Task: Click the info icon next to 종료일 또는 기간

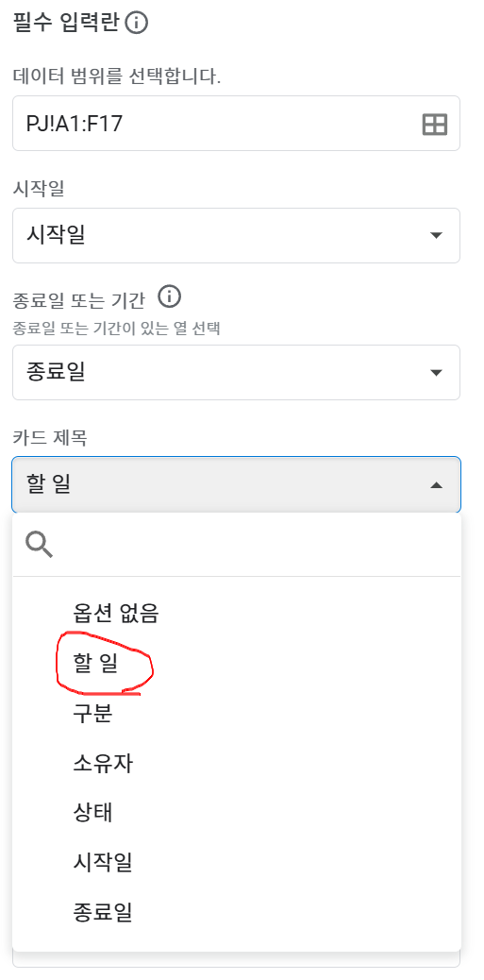Action: click(169, 296)
